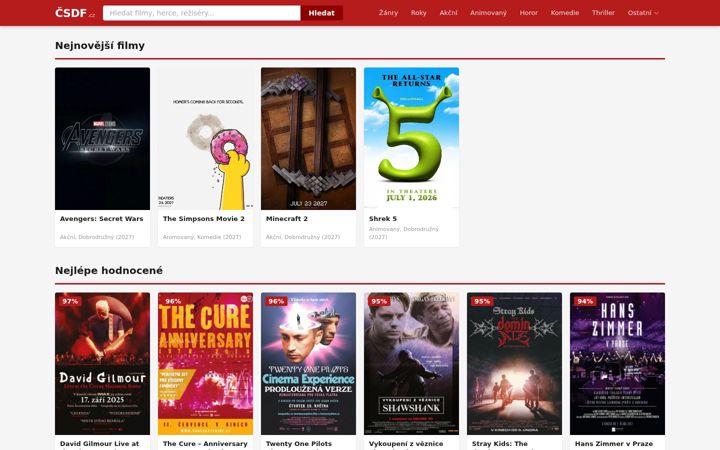
Task: Click the Vykoupení z věznice title
Action: (406, 444)
